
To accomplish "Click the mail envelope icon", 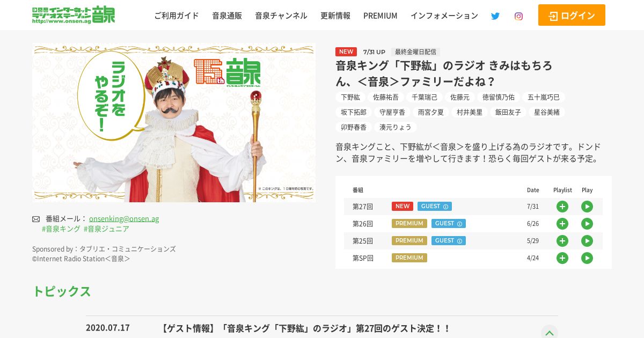I will click(36, 219).
